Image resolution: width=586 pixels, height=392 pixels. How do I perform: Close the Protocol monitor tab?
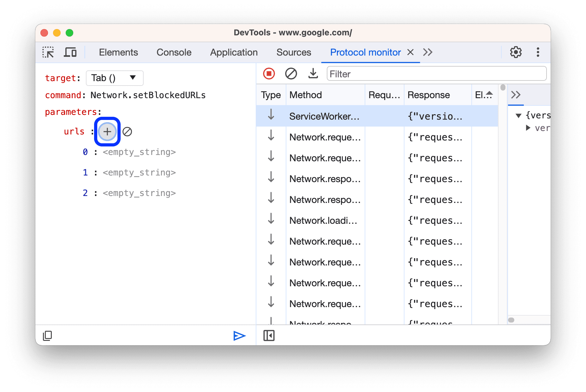(410, 52)
